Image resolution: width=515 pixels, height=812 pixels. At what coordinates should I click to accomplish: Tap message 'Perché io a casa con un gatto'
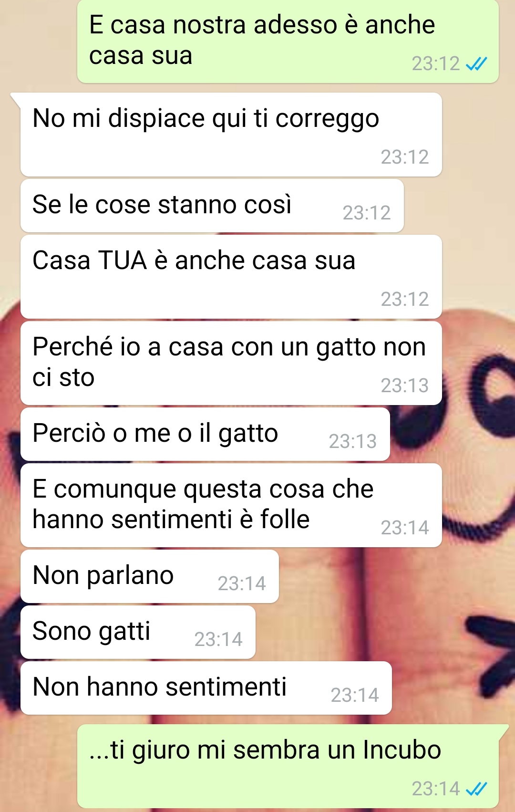point(231,363)
